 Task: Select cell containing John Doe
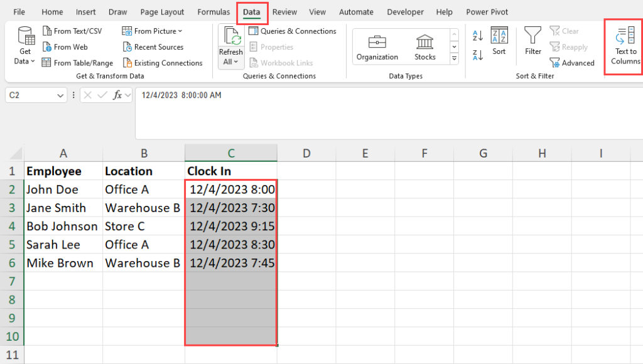pos(63,190)
